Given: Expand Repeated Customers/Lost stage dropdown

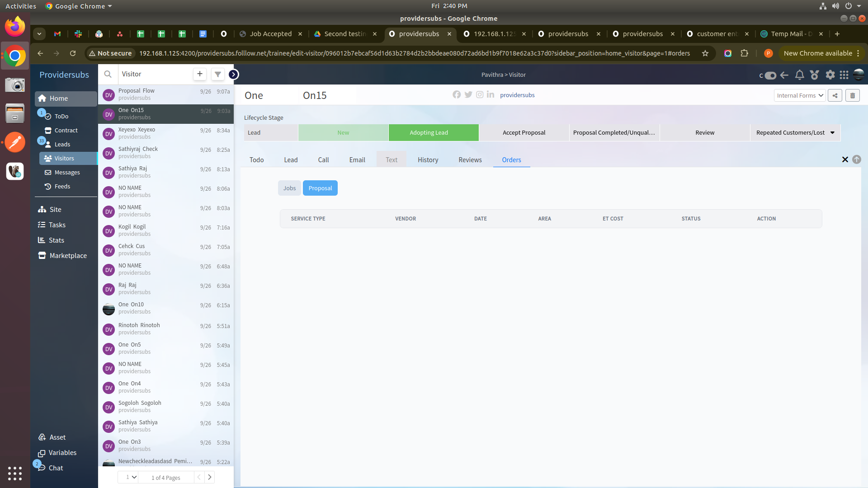Looking at the screenshot, I should coord(832,133).
